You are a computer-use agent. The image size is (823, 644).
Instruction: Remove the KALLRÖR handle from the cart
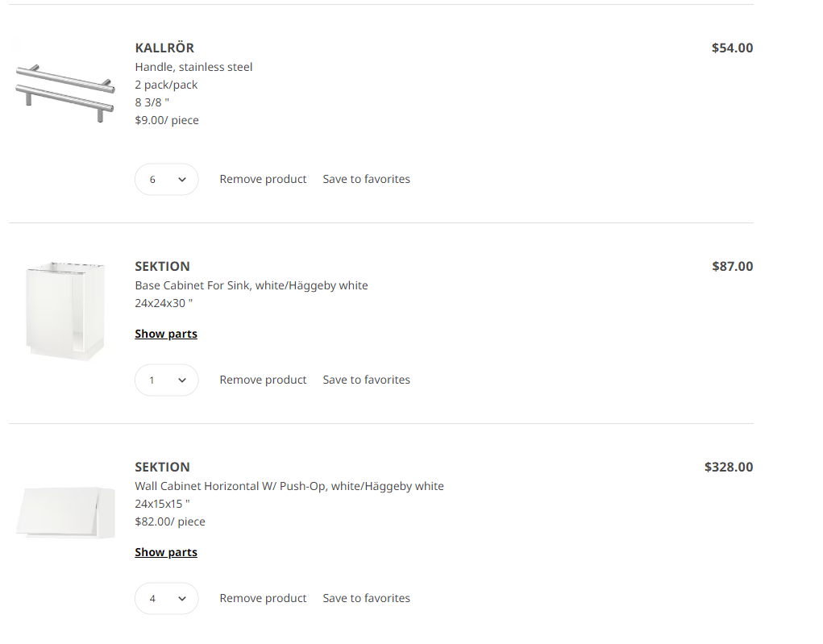pyautogui.click(x=263, y=179)
